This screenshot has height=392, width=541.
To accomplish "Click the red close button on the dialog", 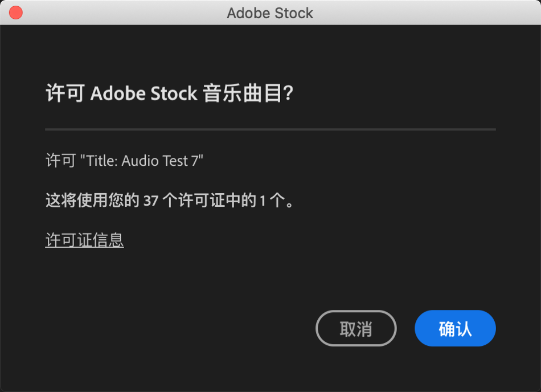I will point(15,12).
